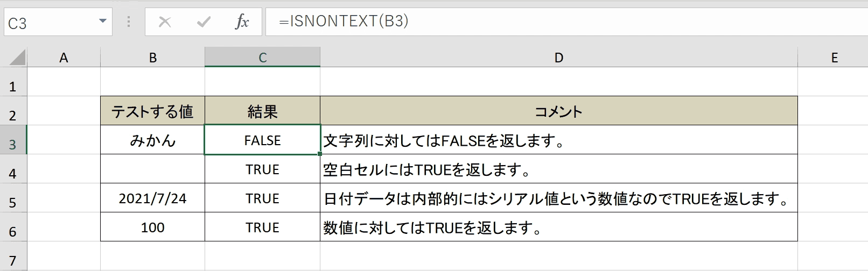Screen dimensions: 868x271
Task: Click the Insert Function fx icon
Action: pos(242,22)
